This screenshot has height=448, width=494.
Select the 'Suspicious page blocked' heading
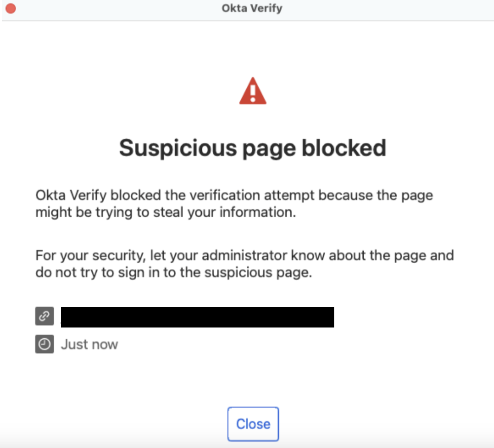[x=253, y=147]
